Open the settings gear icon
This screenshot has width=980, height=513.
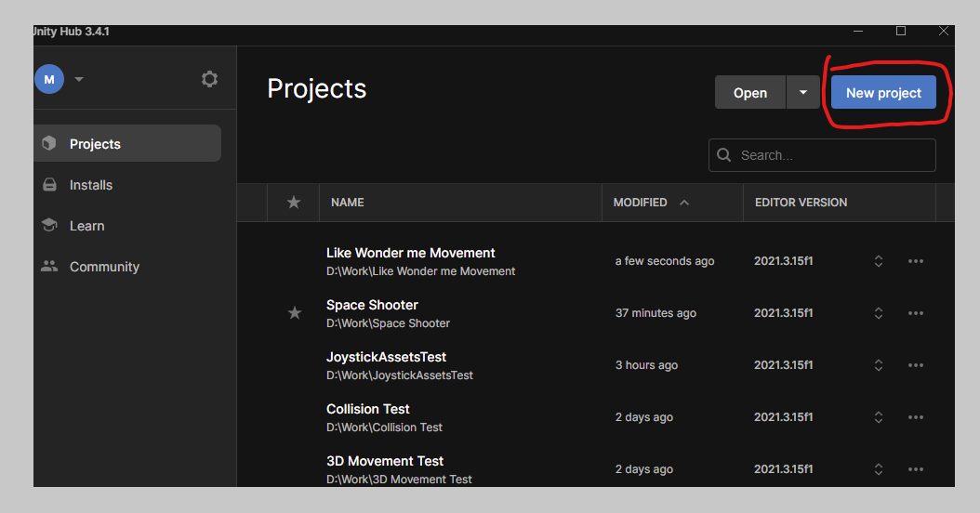[x=209, y=79]
